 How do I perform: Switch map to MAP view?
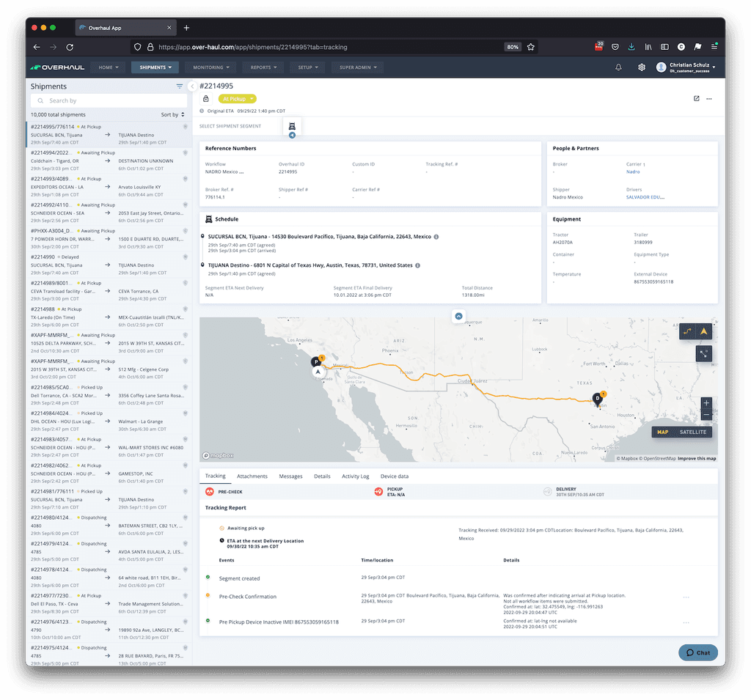[662, 432]
